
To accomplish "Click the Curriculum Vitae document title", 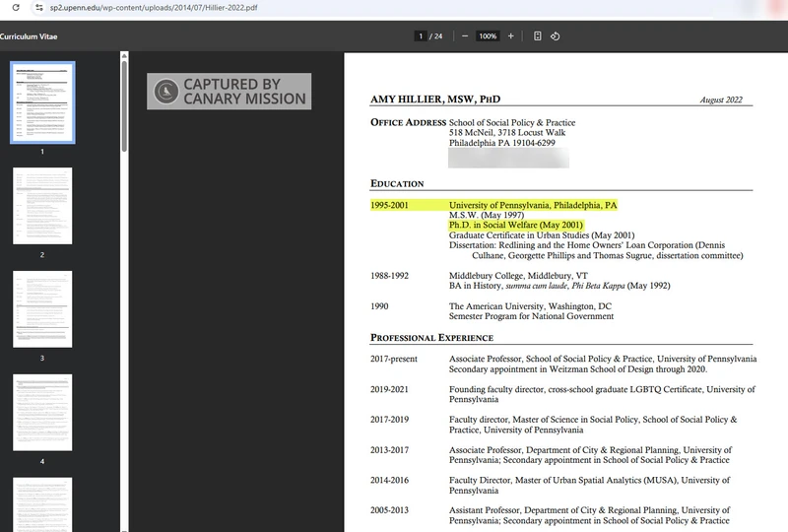I will 29,36.
